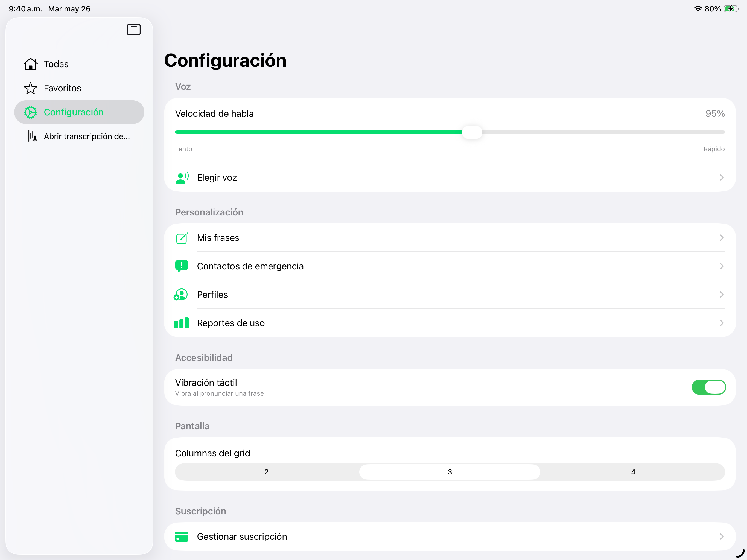Click the Columnas del grid label
The width and height of the screenshot is (747, 560).
point(212,453)
